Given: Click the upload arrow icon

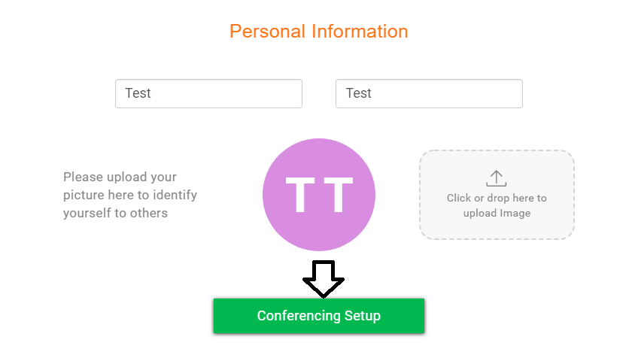Looking at the screenshot, I should pyautogui.click(x=497, y=178).
